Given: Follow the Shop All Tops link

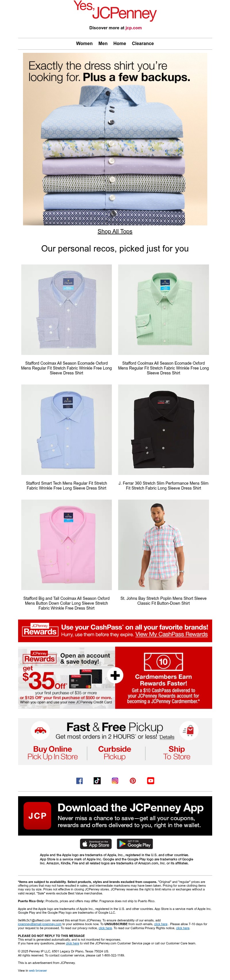Looking at the screenshot, I should tap(115, 232).
